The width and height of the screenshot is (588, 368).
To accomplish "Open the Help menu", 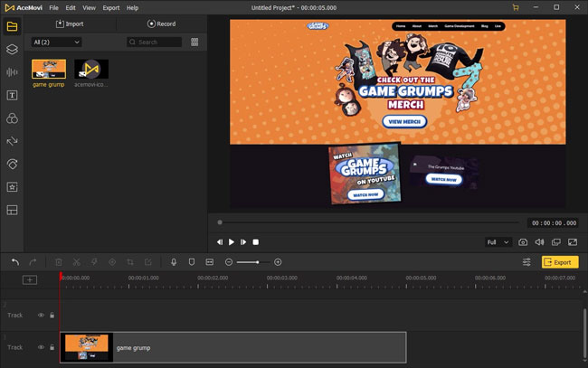I will click(x=132, y=7).
